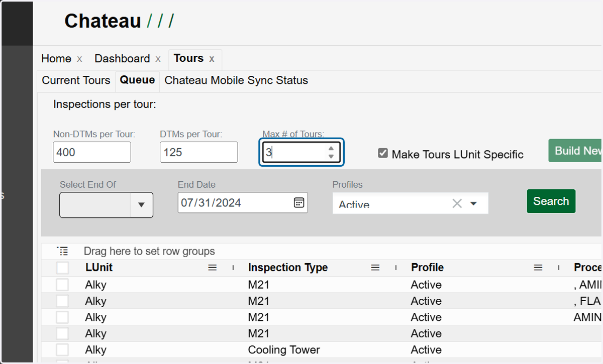Close the Tours tab
The width and height of the screenshot is (603, 364).
click(212, 59)
